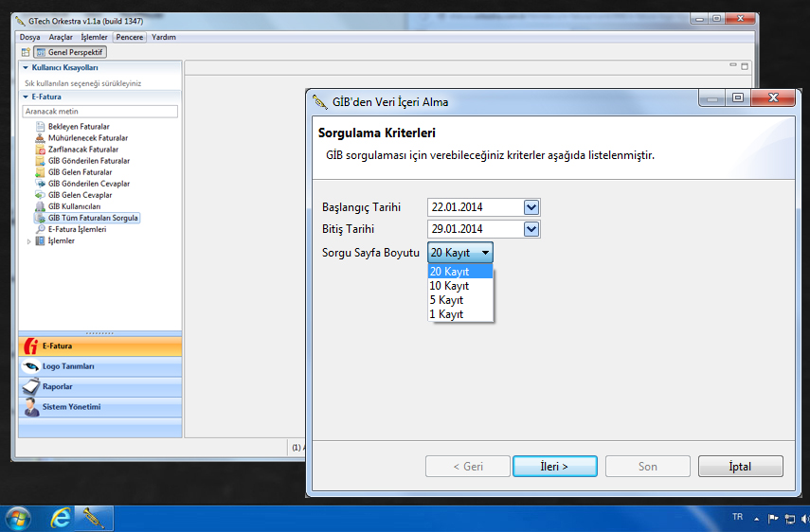Click the open perspective toolbar icon

coord(26,52)
